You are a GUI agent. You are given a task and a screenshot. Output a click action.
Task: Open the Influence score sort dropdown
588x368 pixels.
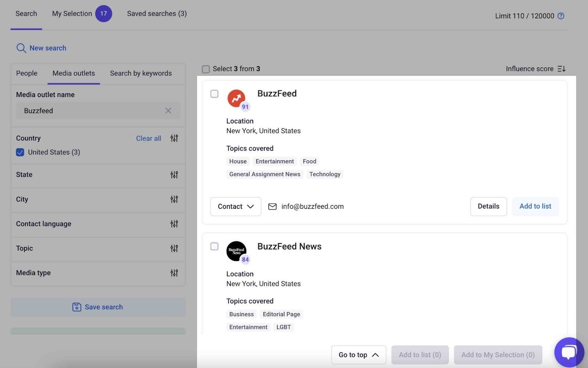(x=535, y=69)
